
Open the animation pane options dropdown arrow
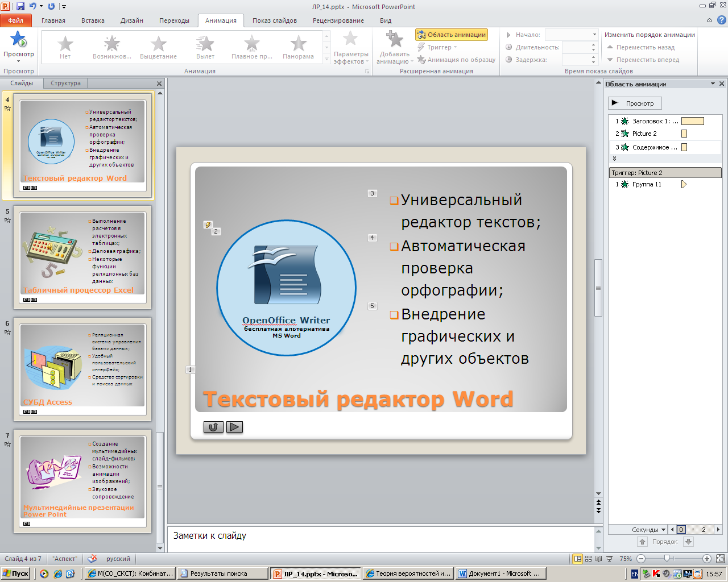point(713,84)
